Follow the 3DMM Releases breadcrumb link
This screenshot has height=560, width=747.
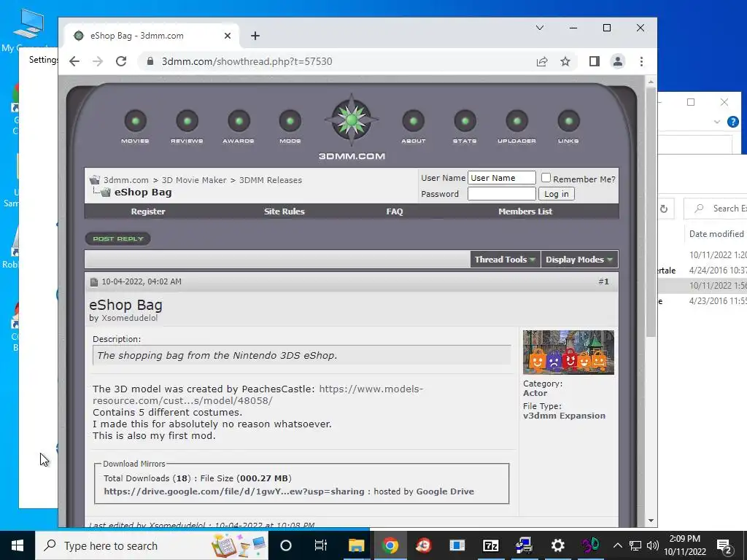tap(271, 180)
